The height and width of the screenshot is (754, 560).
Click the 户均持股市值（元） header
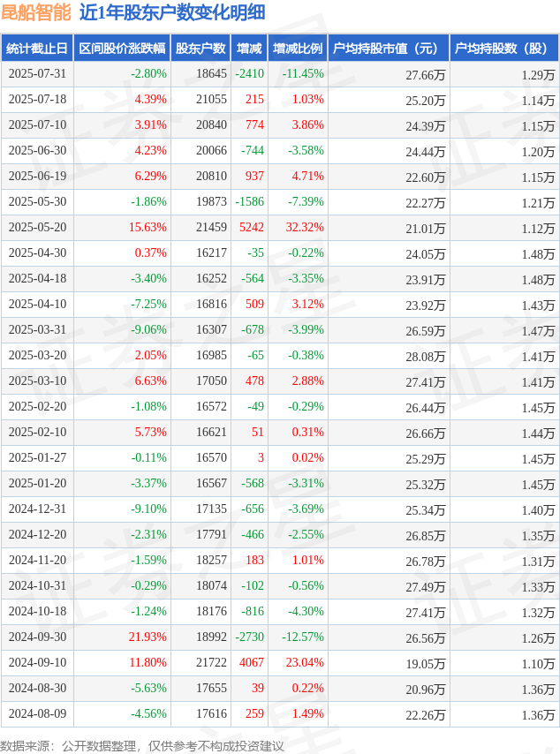tap(389, 48)
